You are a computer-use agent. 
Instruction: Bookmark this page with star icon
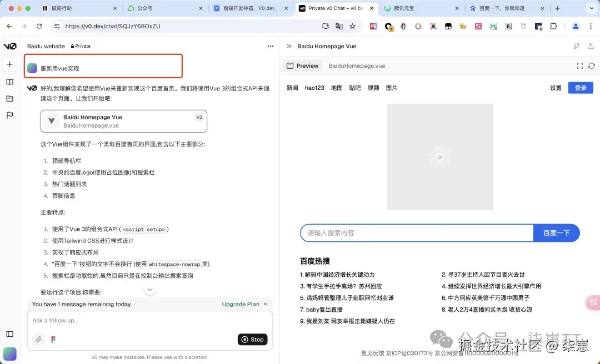click(352, 26)
